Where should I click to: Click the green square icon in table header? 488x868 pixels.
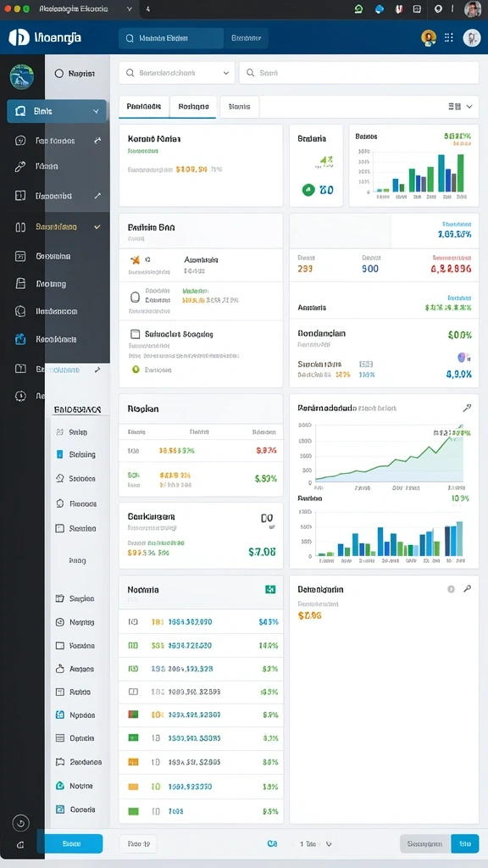click(270, 590)
